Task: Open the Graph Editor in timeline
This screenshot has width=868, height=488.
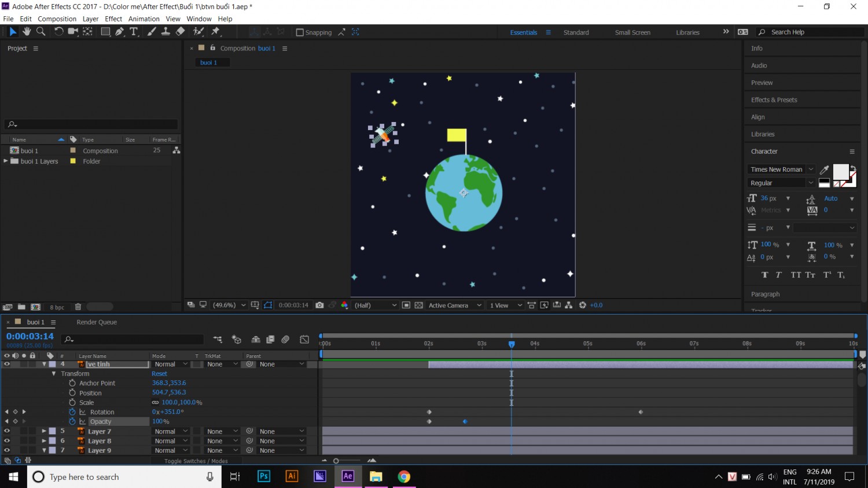Action: 304,339
